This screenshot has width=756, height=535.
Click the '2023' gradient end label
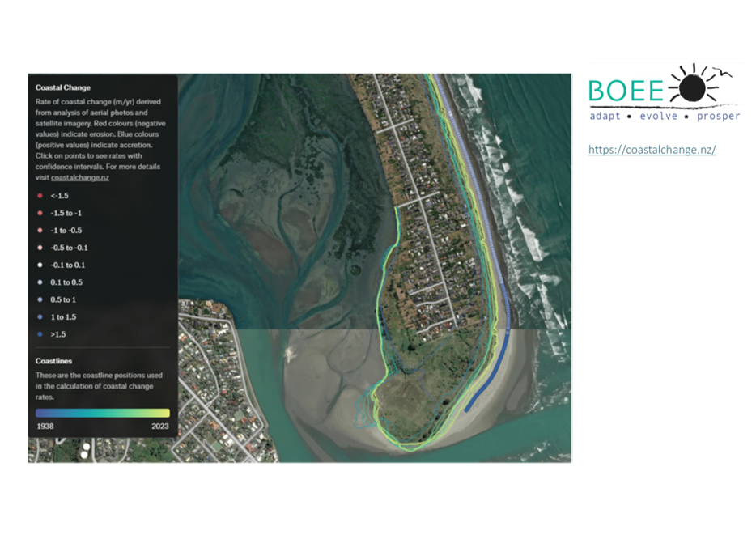[160, 426]
